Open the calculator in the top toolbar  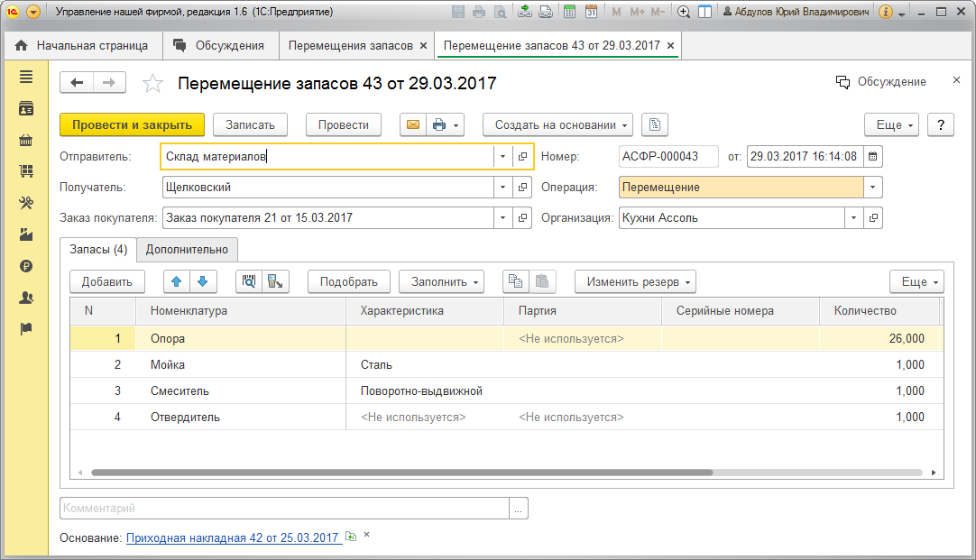[x=568, y=13]
